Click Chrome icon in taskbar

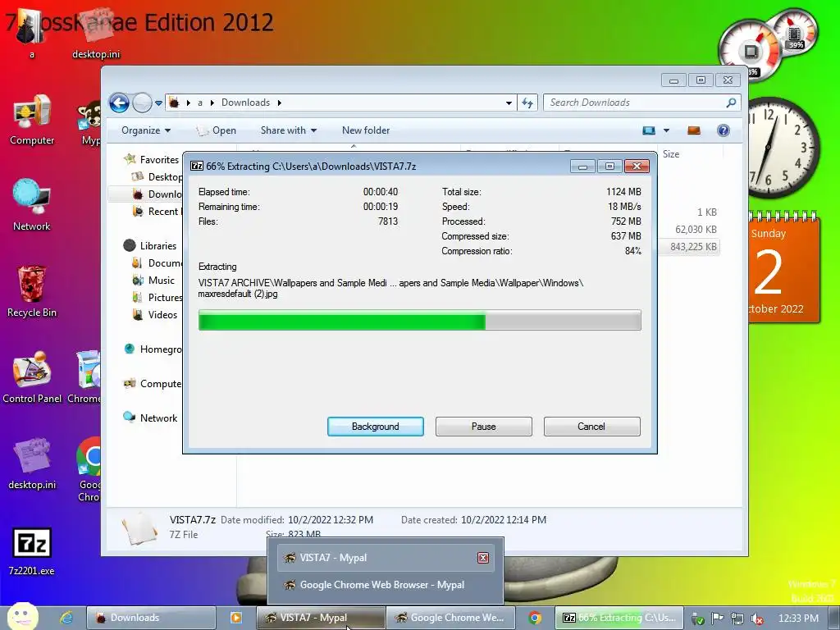point(535,618)
